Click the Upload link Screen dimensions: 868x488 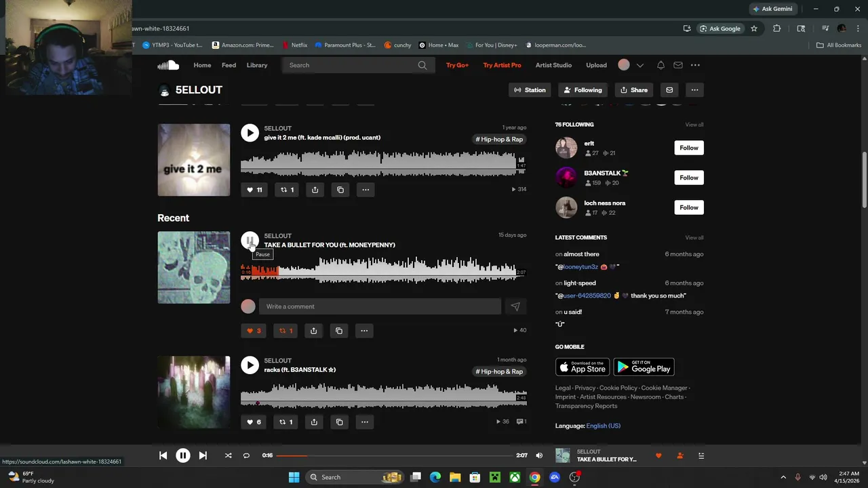click(596, 65)
